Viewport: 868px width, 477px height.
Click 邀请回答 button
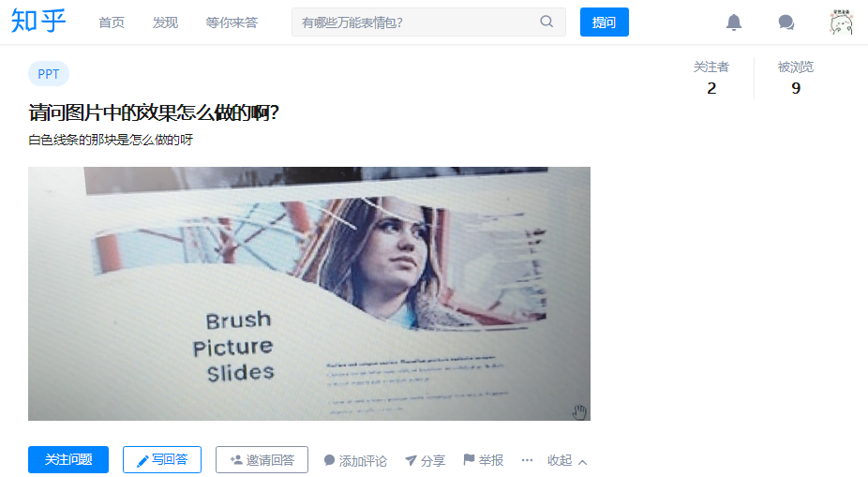click(x=262, y=460)
